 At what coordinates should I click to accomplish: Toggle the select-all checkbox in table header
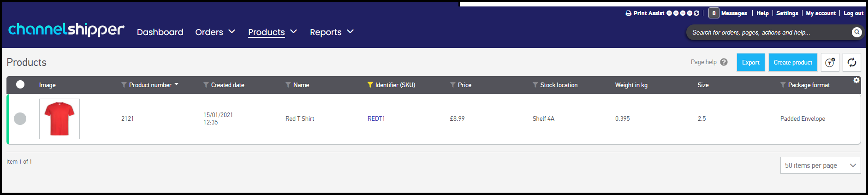[x=20, y=84]
